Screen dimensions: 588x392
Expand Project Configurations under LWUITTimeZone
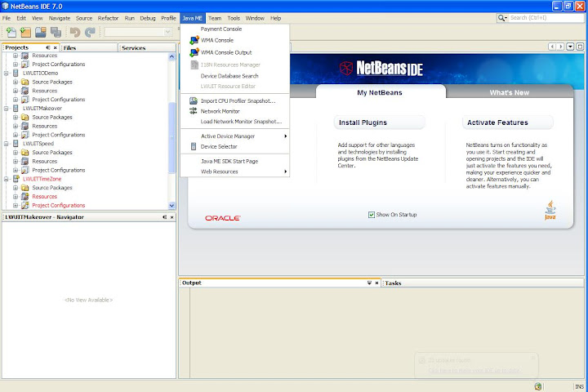[16, 205]
